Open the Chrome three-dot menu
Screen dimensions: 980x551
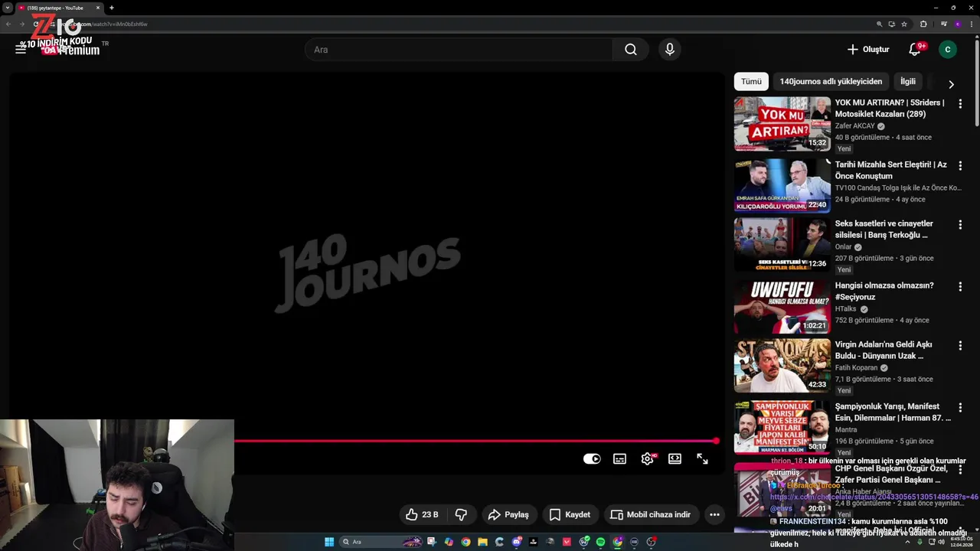point(972,24)
